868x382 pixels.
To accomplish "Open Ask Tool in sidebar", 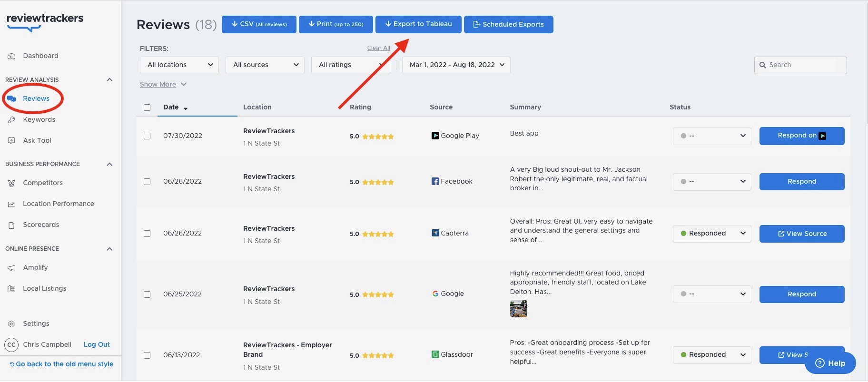I will [x=37, y=140].
